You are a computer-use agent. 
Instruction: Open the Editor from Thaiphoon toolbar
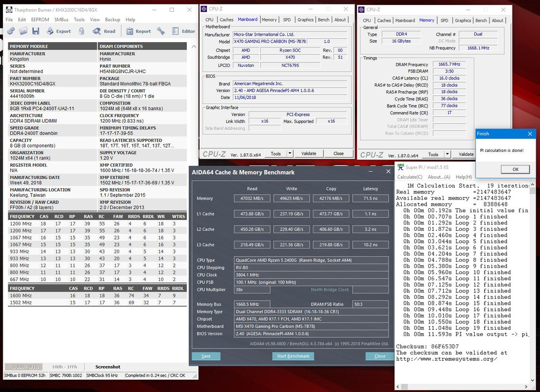pos(183,31)
